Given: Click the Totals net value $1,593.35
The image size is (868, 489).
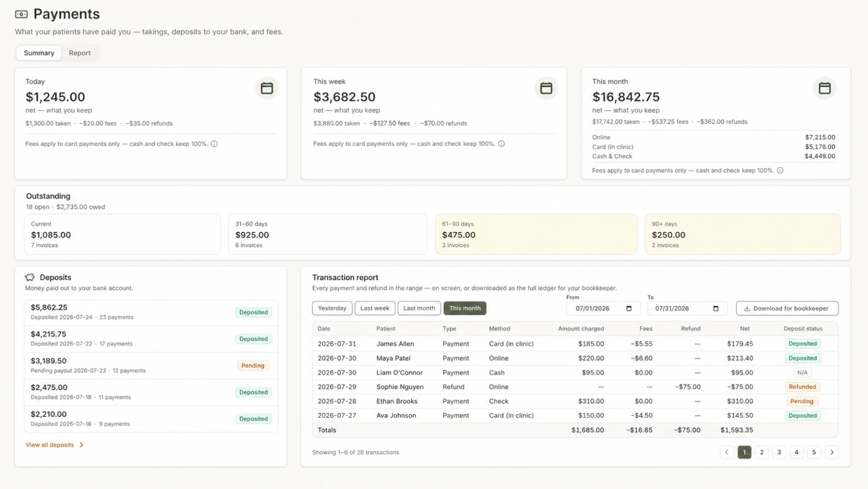Looking at the screenshot, I should tap(737, 430).
